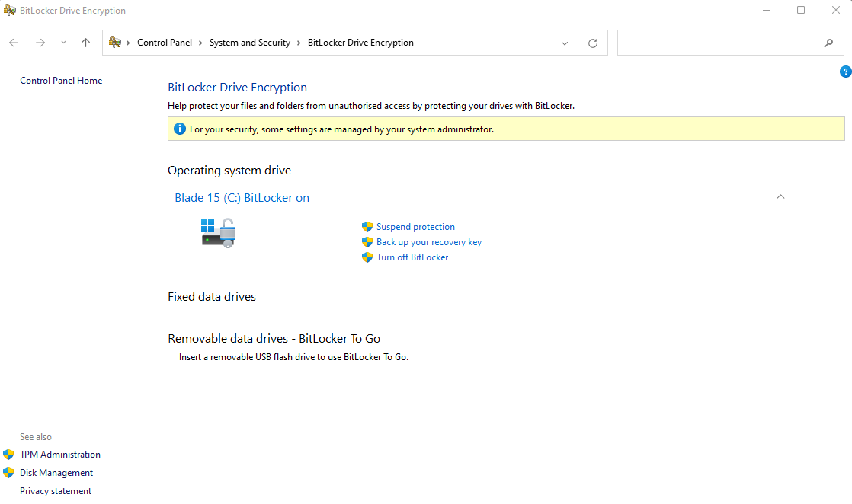
Task: Open the recent locations dropdown beside Back button
Action: 63,43
